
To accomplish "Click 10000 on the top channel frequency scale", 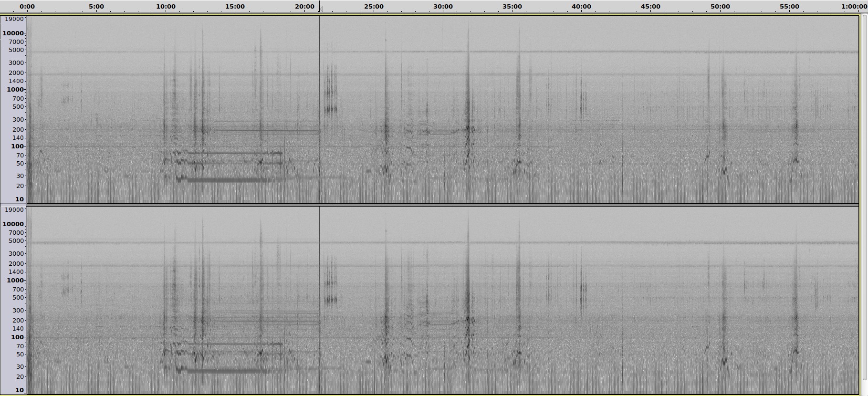I will (x=13, y=33).
